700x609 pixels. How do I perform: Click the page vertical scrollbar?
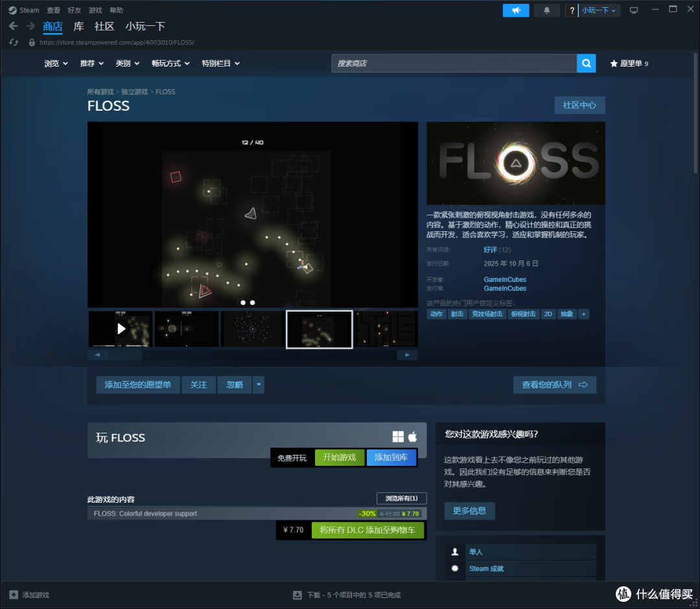click(x=695, y=113)
